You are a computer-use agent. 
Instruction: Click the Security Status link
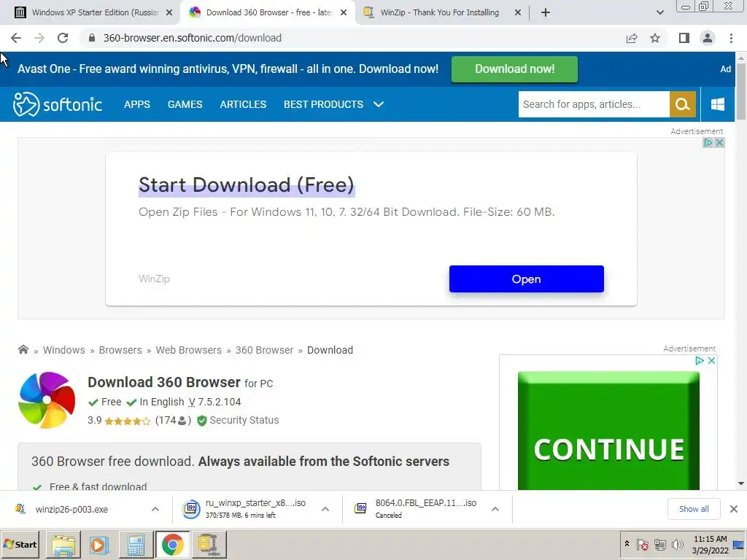(x=244, y=421)
